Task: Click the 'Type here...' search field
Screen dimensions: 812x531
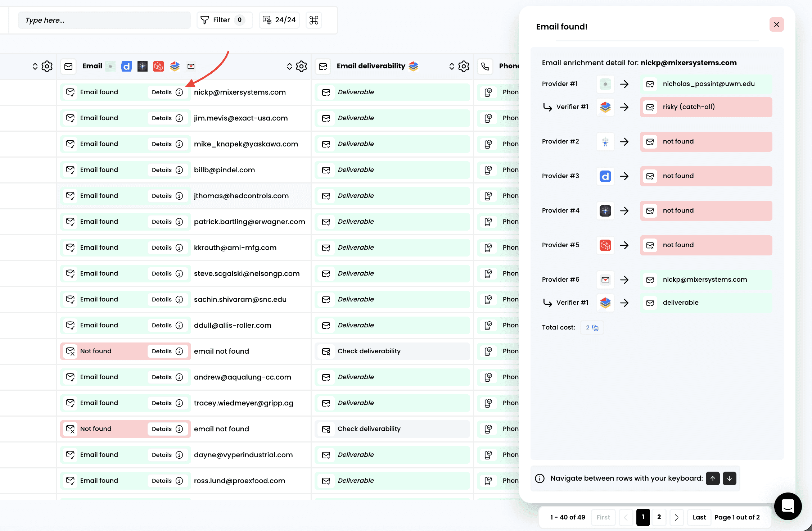Action: tap(104, 20)
